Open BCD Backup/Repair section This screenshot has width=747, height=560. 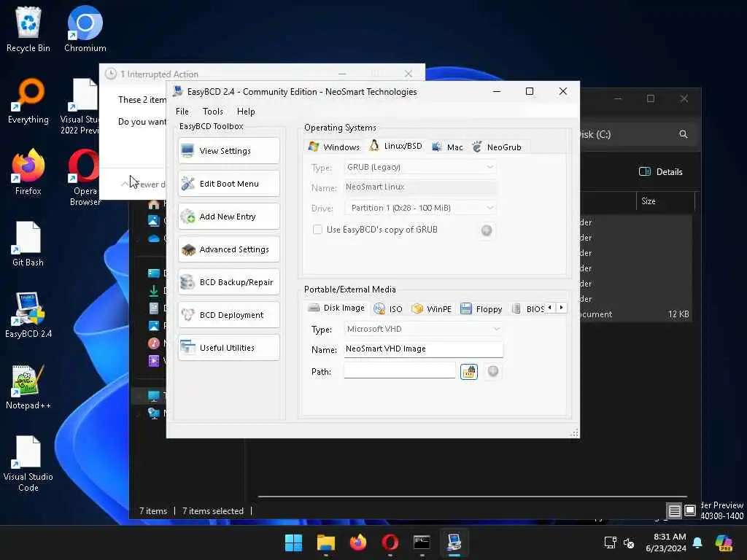tap(228, 282)
